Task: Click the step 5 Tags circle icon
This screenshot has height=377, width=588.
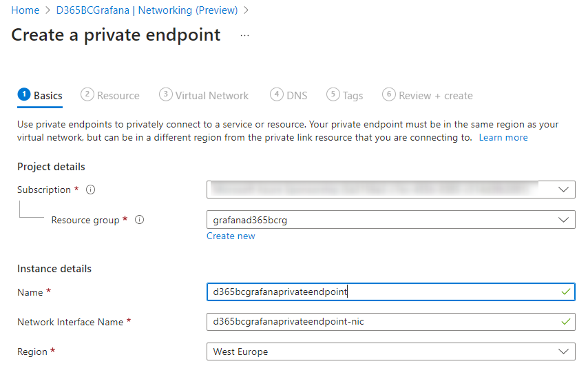Action: pyautogui.click(x=333, y=95)
